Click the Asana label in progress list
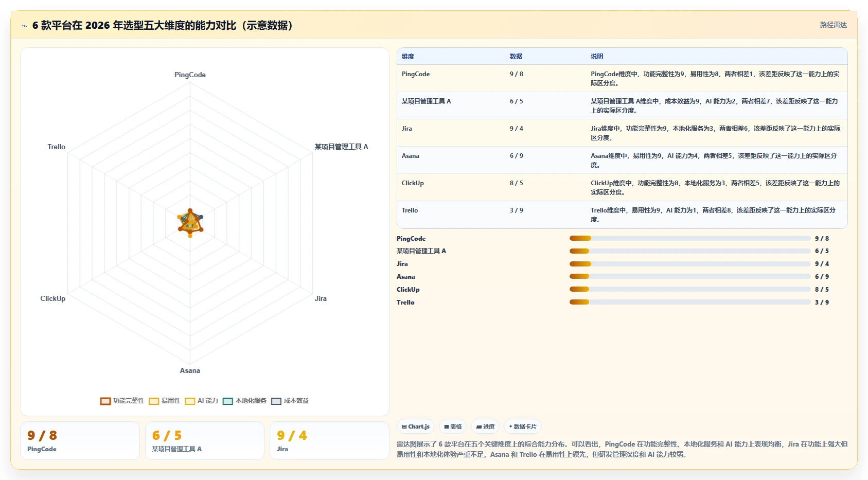This screenshot has height=480, width=868. (406, 277)
